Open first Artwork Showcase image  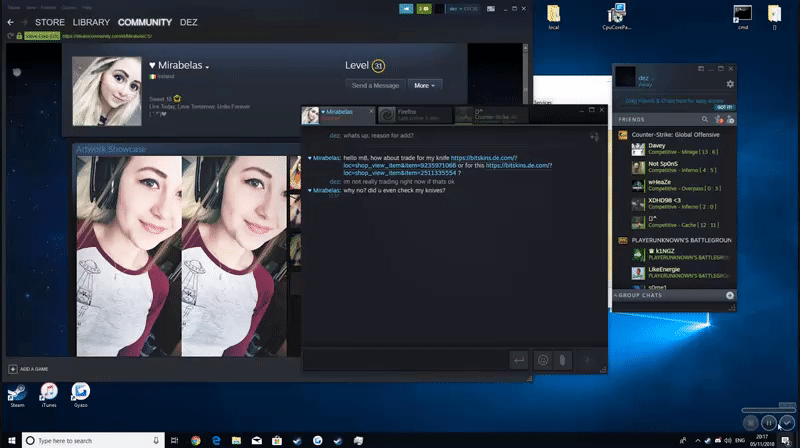(129, 256)
